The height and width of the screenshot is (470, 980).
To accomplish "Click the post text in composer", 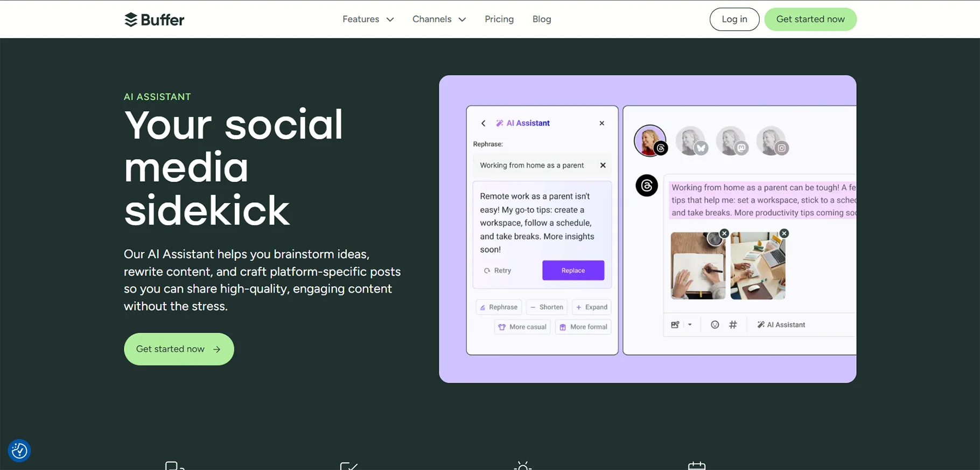I will [x=762, y=200].
